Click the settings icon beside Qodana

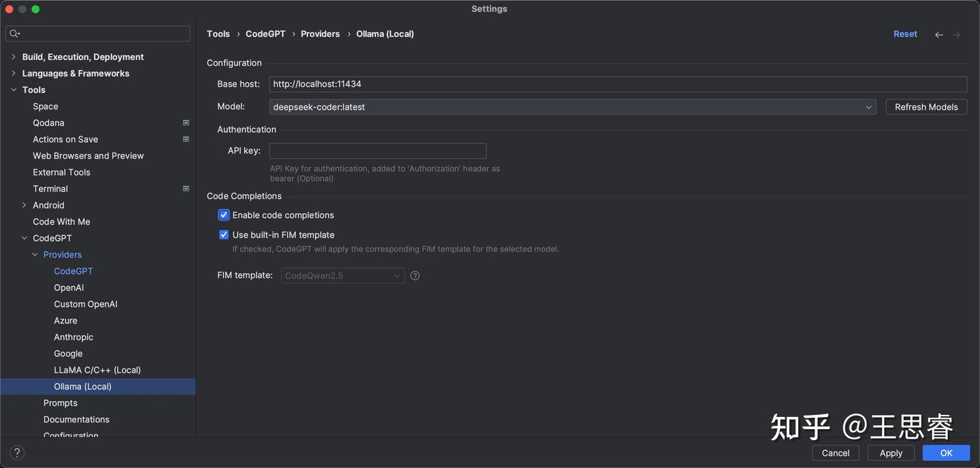coord(186,123)
